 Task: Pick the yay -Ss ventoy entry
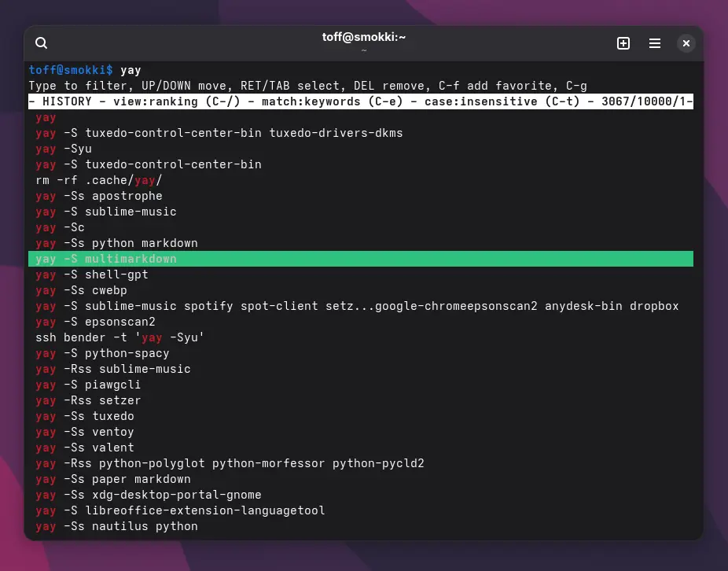(85, 432)
